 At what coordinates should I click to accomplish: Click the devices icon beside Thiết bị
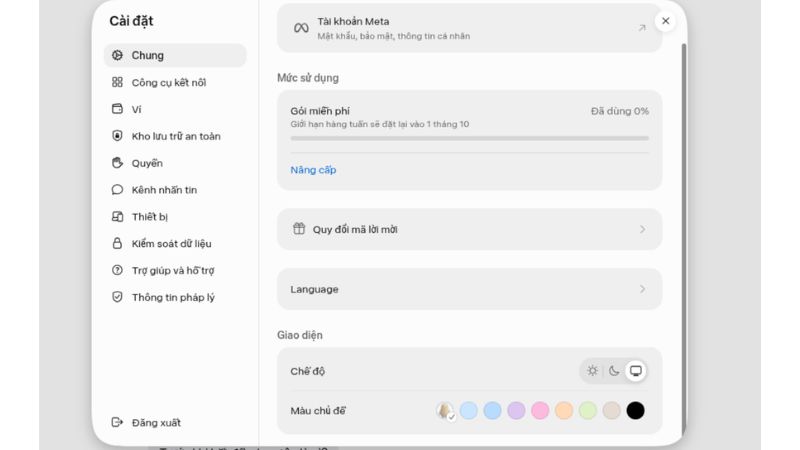coord(117,216)
